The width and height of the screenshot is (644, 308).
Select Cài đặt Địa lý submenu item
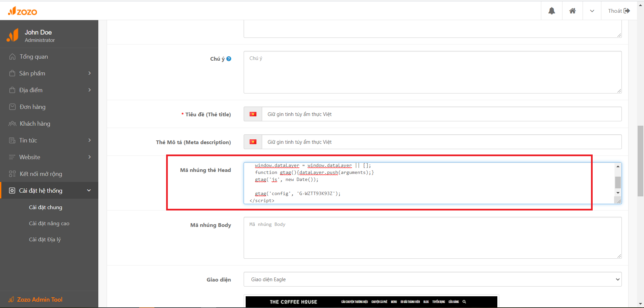45,240
